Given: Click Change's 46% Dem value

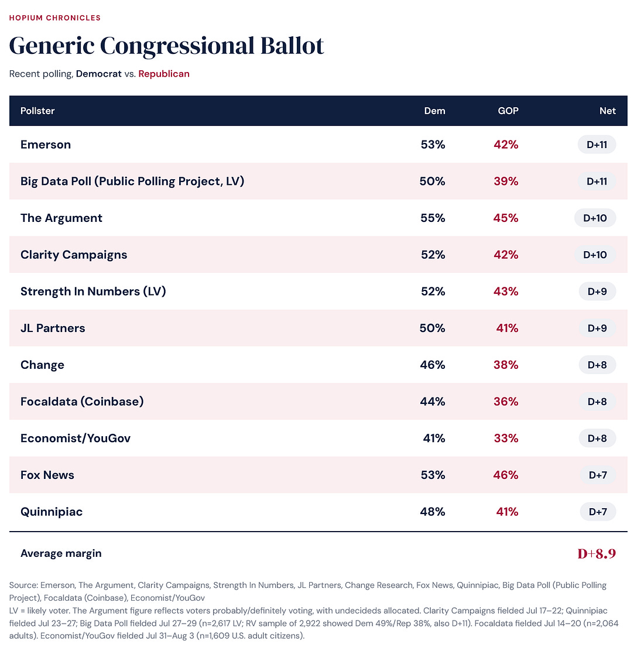Looking at the screenshot, I should click(x=433, y=365).
